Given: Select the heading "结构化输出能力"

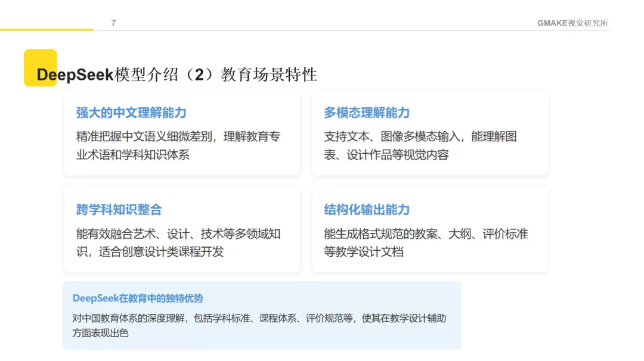Looking at the screenshot, I should point(367,210).
